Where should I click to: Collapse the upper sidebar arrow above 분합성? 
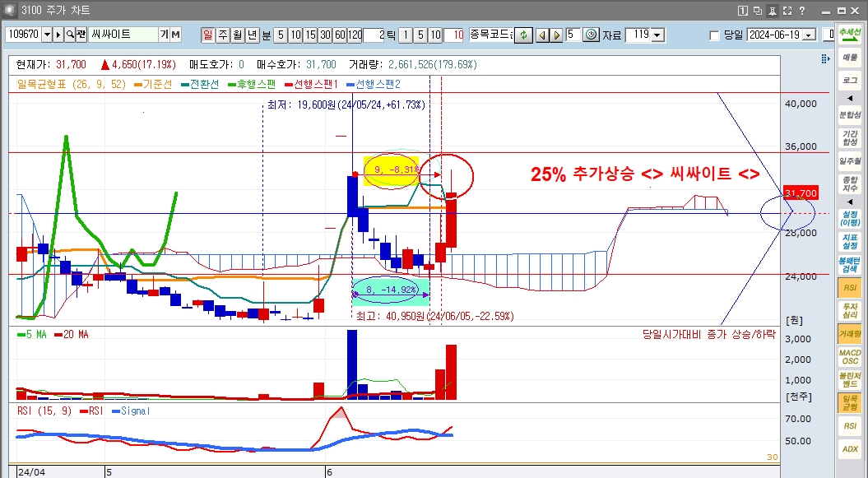[850, 98]
